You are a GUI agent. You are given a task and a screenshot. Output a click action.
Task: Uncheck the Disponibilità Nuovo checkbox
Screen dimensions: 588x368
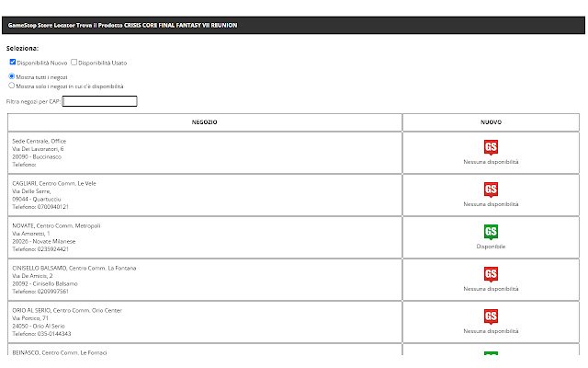click(13, 62)
